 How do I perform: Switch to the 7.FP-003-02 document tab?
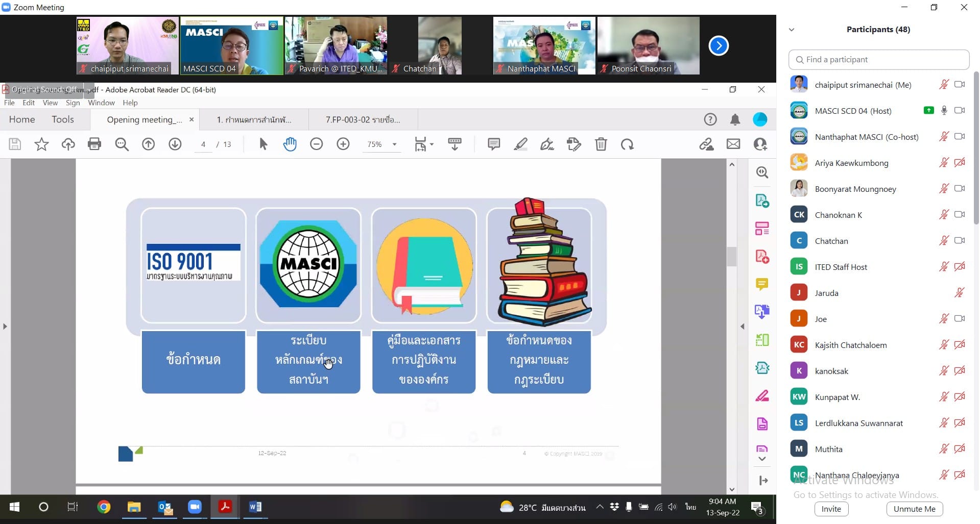pos(363,119)
